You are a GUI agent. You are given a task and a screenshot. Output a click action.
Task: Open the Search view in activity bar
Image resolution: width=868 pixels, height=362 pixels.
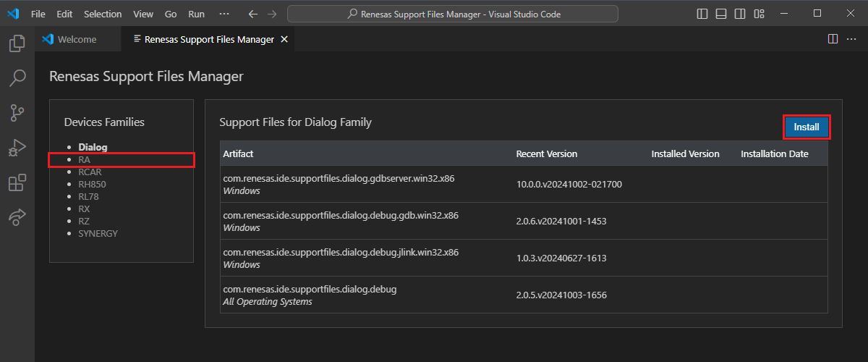[17, 78]
